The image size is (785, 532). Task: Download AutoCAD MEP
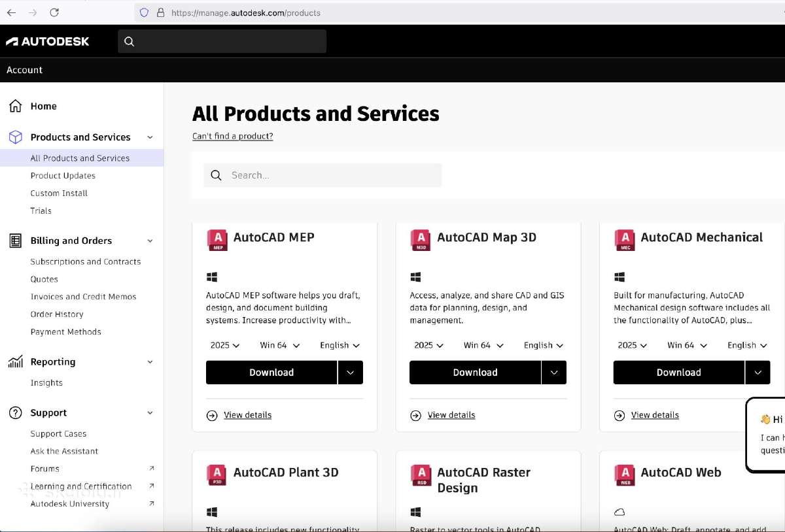271,373
